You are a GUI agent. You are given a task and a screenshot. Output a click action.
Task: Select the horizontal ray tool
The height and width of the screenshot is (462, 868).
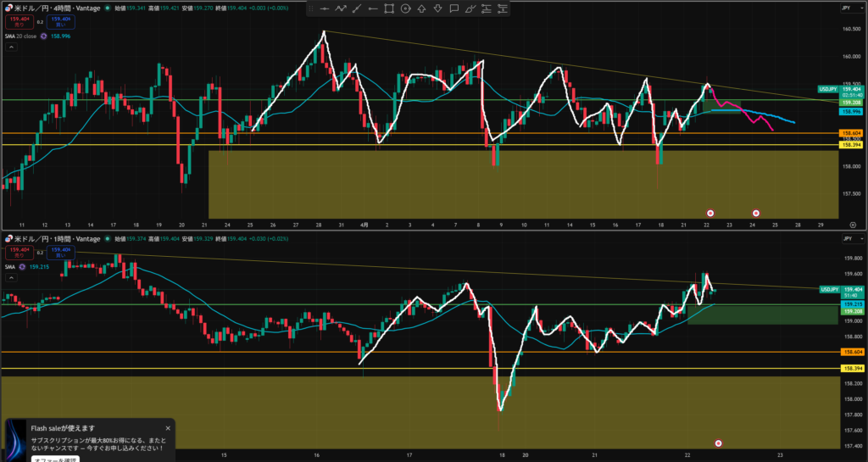373,8
